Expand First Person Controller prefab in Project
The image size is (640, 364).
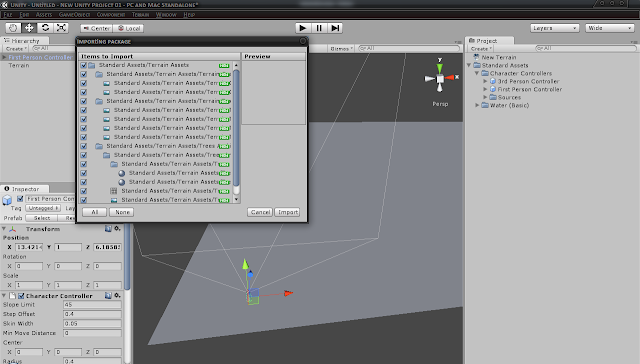tap(485, 89)
